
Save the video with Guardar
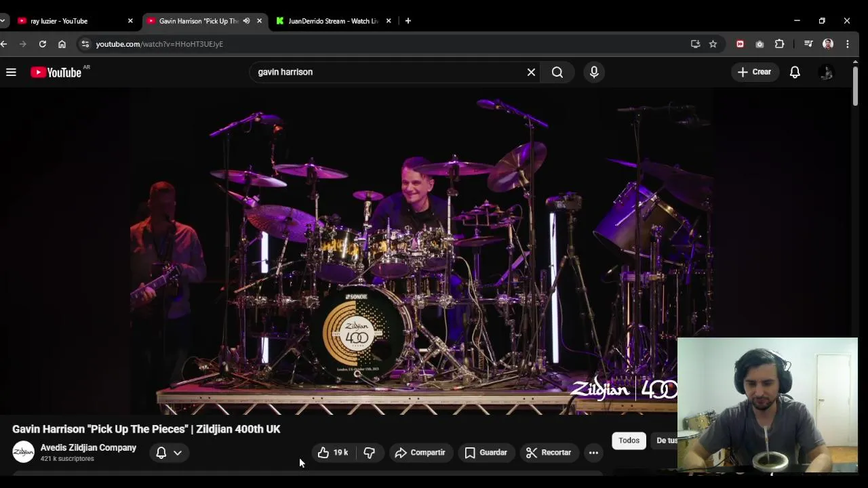click(x=486, y=453)
